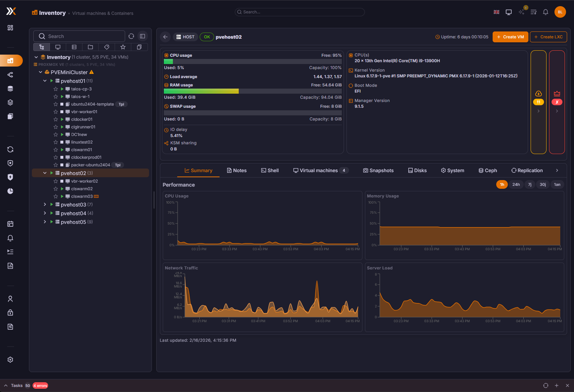Open the backup shield-star sidebar icon
Screen dimensions: 574x392
tap(10, 163)
